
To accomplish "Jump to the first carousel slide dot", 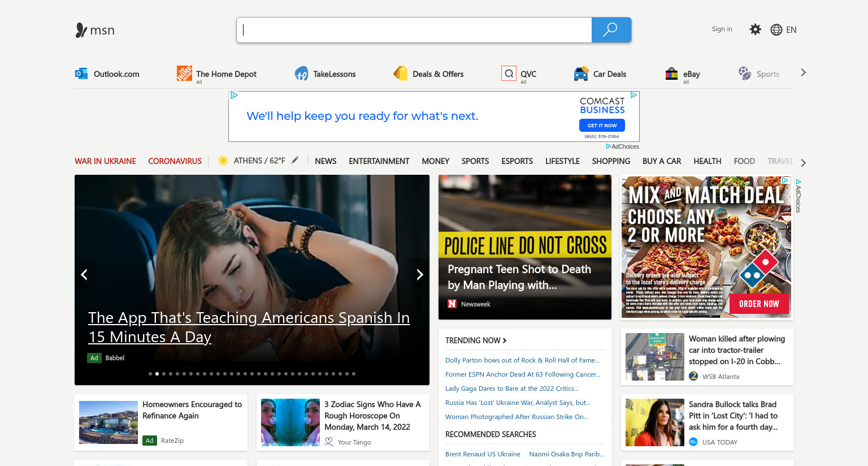I will (150, 374).
